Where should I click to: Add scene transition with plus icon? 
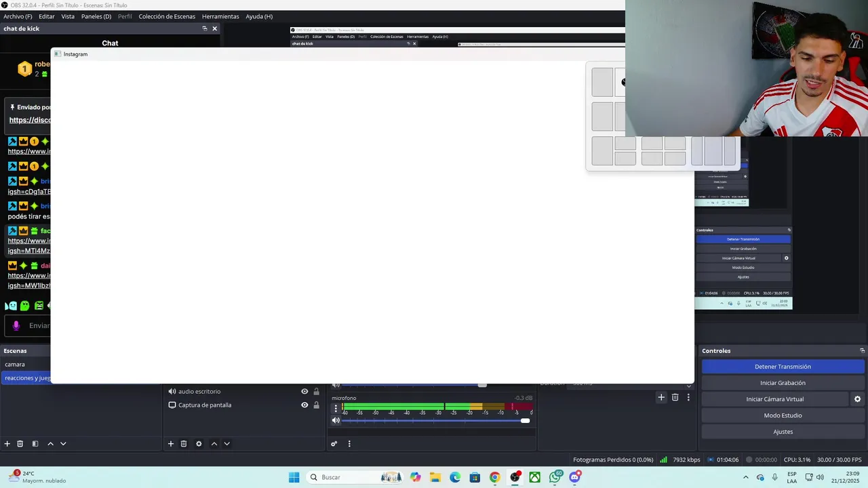point(661,397)
